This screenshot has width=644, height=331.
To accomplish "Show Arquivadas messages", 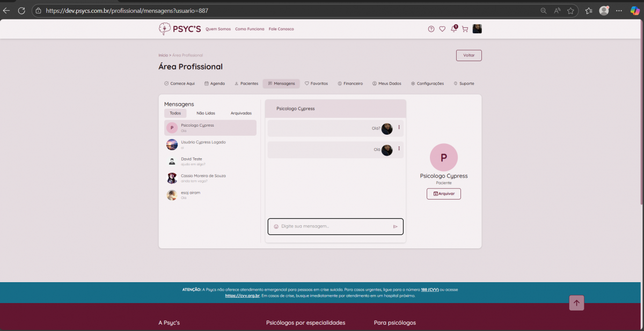I will coord(241,113).
